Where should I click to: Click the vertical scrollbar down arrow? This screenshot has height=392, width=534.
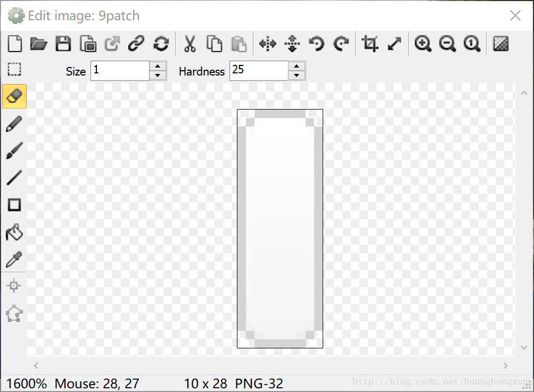[524, 347]
